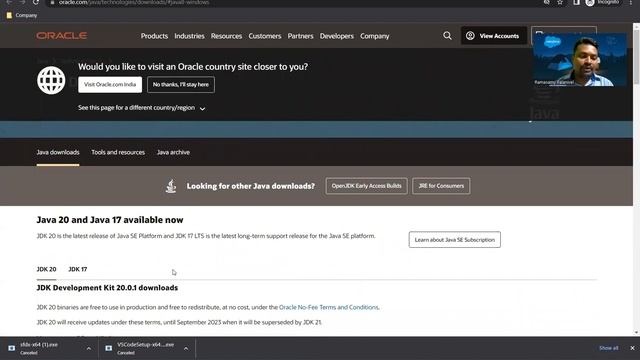Open the Customers menu
The width and height of the screenshot is (640, 360).
pyautogui.click(x=265, y=36)
